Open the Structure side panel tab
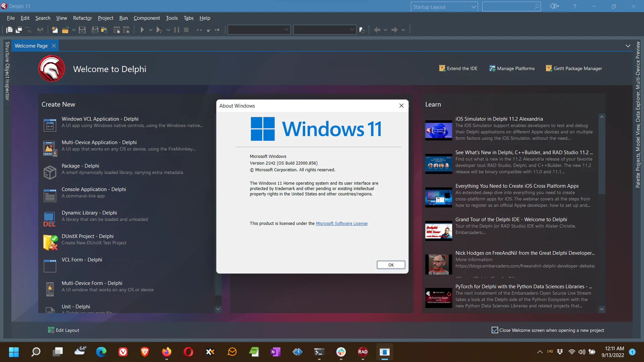This screenshot has width=644, height=362. [x=7, y=51]
